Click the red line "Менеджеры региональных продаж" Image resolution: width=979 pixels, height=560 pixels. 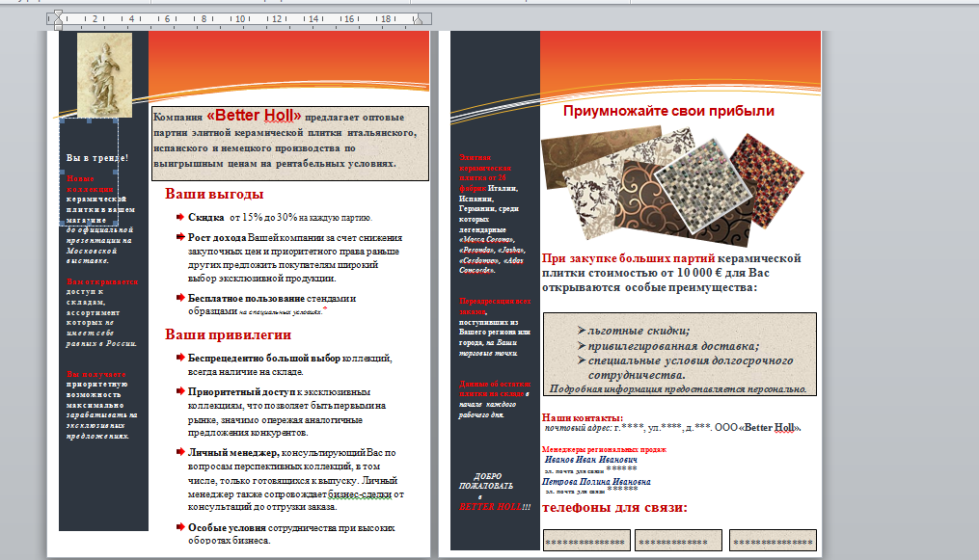(x=604, y=449)
